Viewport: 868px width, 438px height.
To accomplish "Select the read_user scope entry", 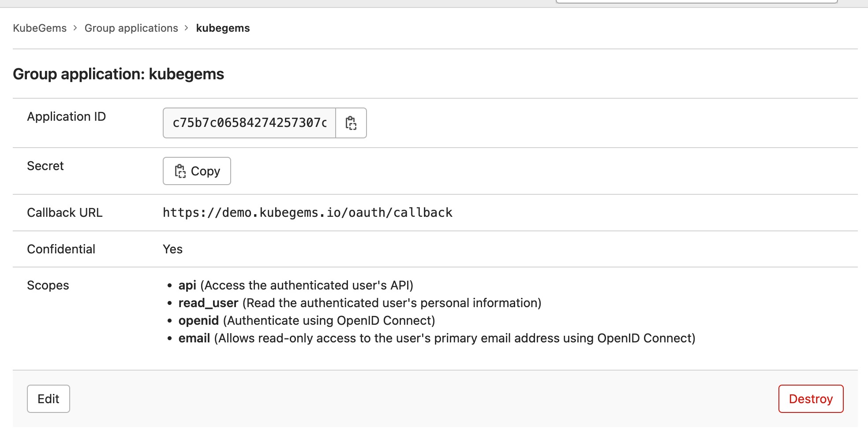I will (359, 303).
